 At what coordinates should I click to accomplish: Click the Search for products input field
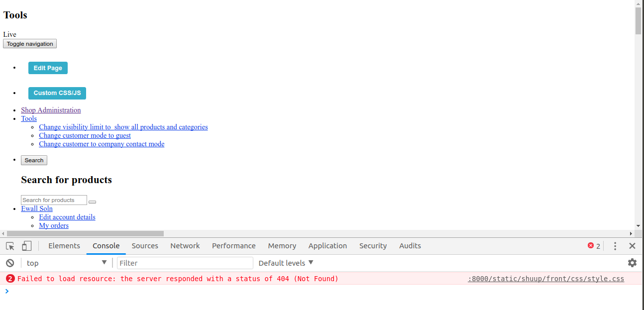(x=54, y=200)
